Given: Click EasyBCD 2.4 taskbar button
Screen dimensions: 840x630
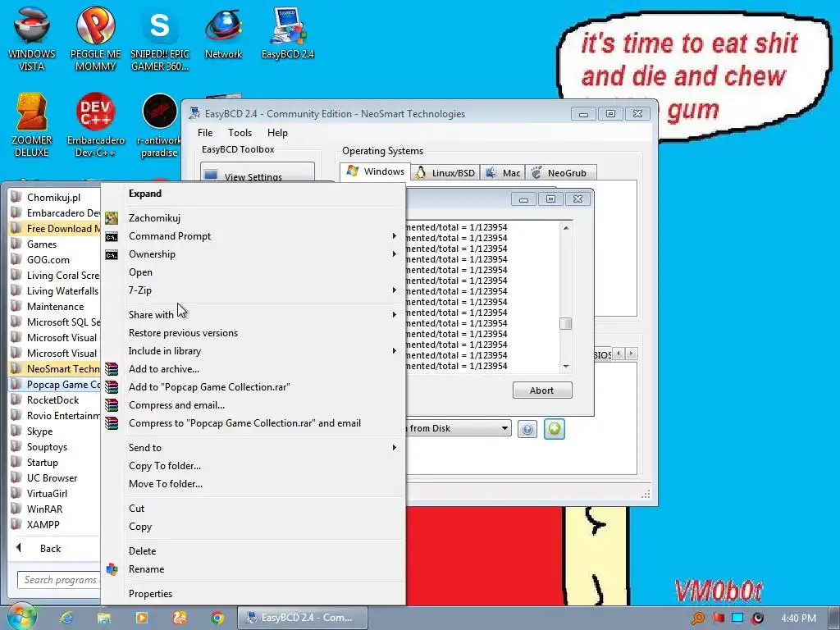Looking at the screenshot, I should coord(303,618).
